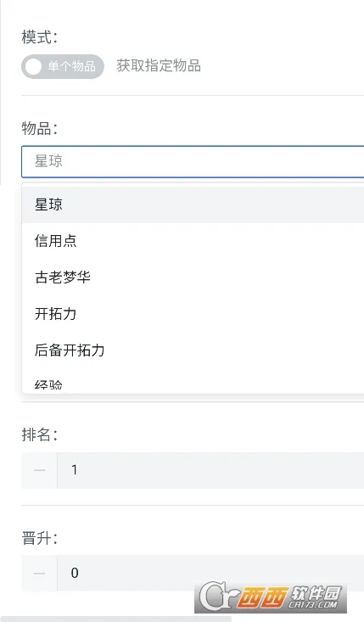Choose 后备开拓力 from the list

click(x=193, y=350)
